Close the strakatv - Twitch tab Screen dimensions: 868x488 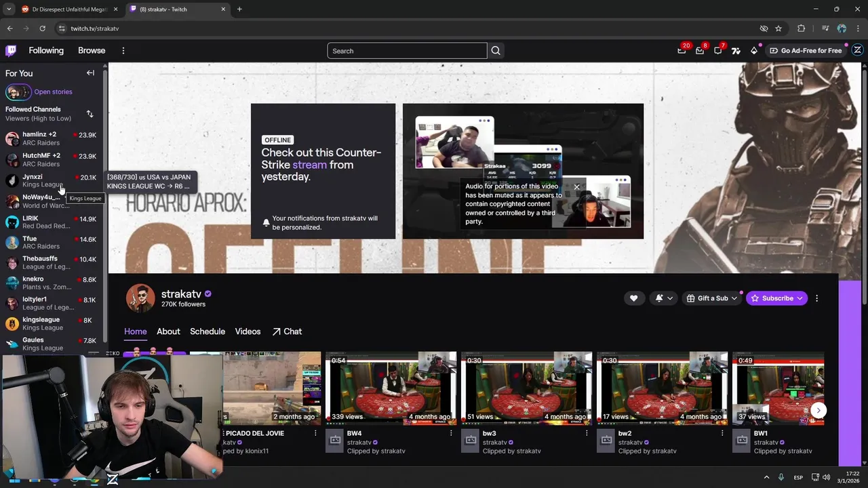(223, 9)
